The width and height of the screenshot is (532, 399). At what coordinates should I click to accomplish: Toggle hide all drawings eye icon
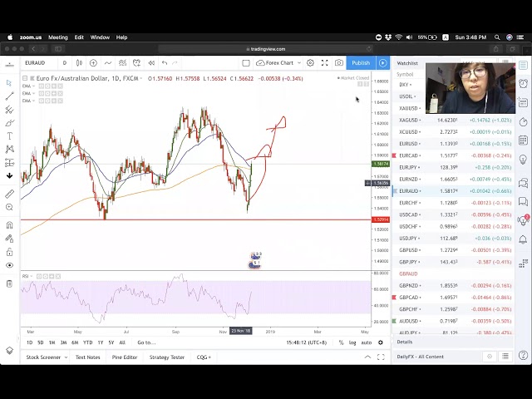click(9, 266)
